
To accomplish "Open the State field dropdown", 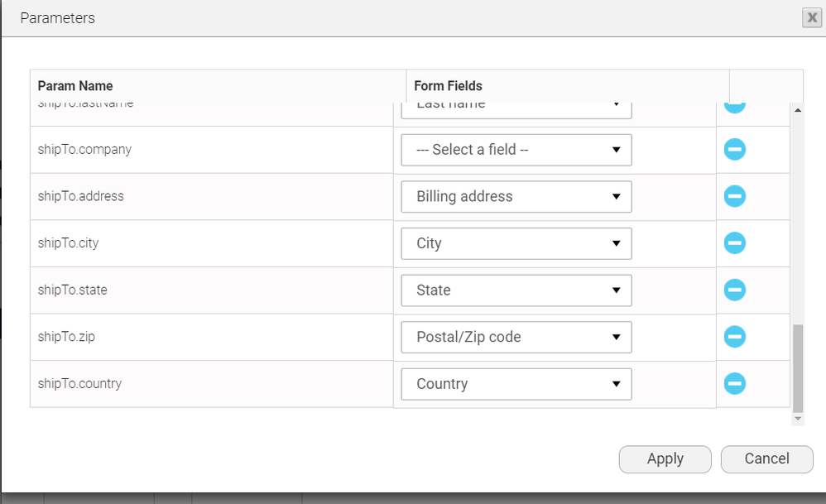I will pyautogui.click(x=516, y=290).
